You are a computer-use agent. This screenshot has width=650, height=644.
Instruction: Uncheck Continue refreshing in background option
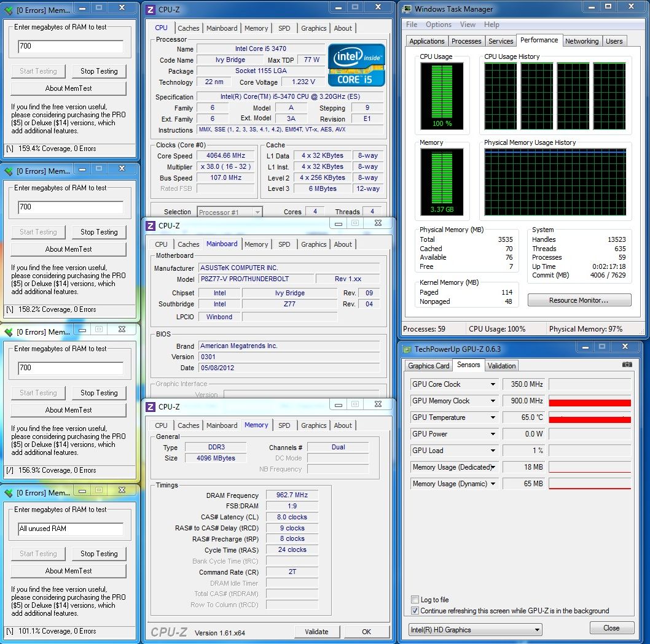(x=415, y=611)
